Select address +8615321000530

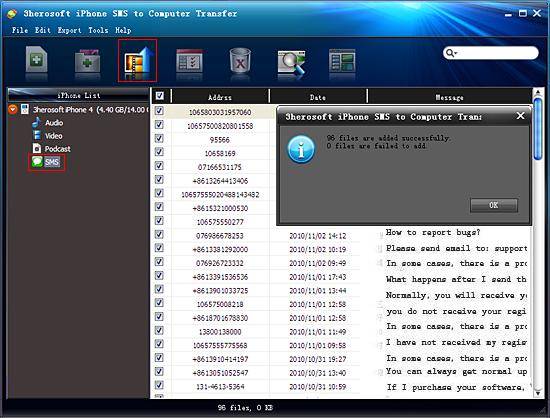pos(220,208)
